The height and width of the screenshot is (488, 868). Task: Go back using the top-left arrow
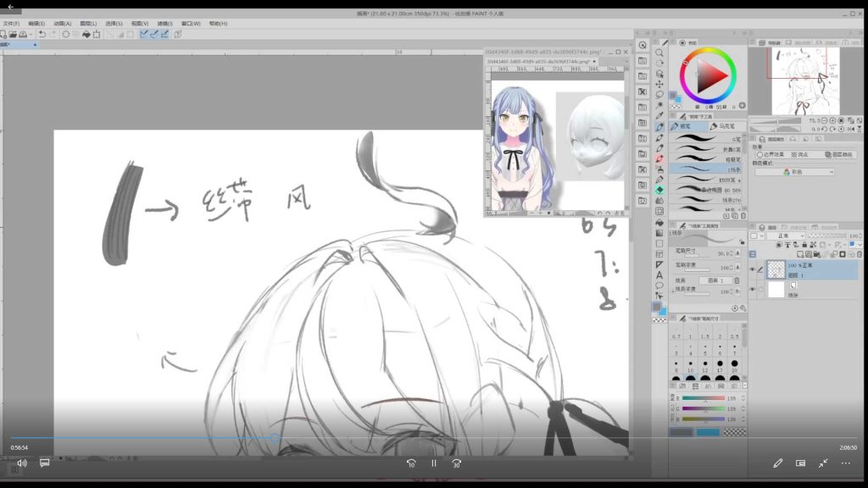[10, 7]
